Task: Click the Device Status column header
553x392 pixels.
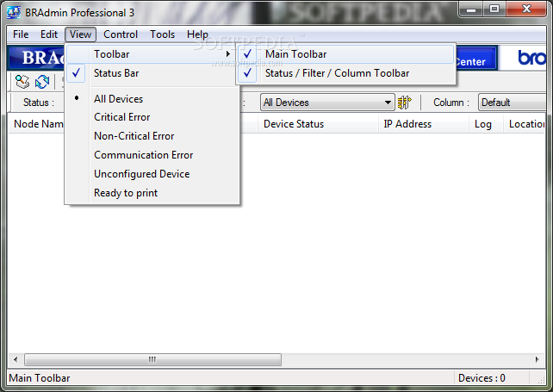Action: (x=318, y=124)
